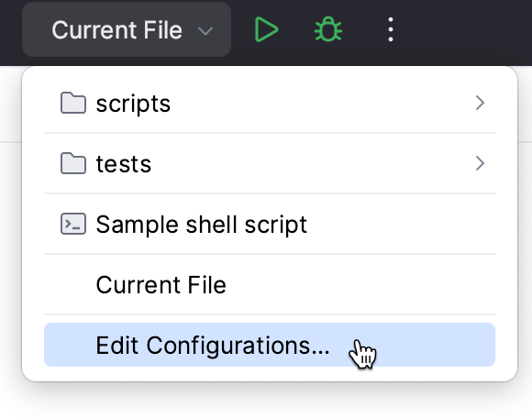This screenshot has height=418, width=532.
Task: Click the highlighted Edit Configurations row
Action: pyautogui.click(x=270, y=345)
